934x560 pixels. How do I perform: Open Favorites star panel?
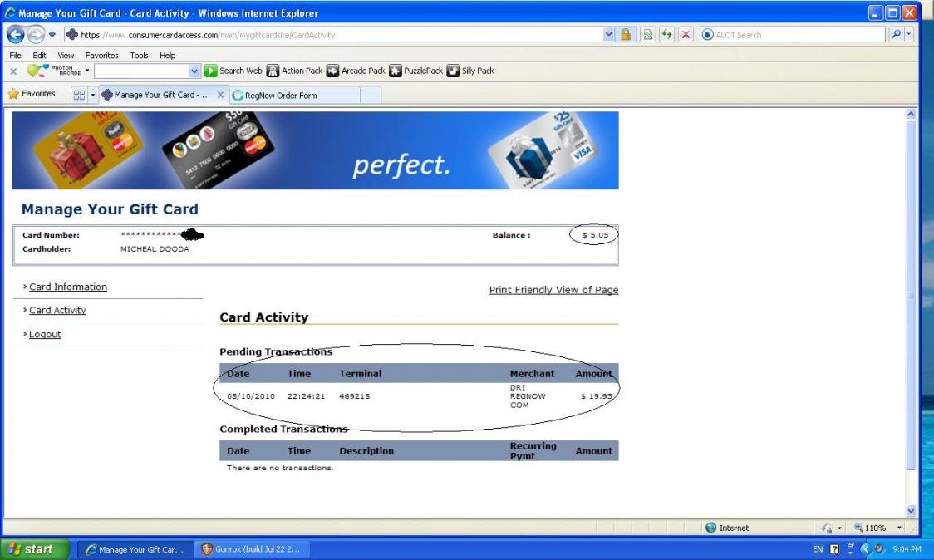tap(32, 94)
